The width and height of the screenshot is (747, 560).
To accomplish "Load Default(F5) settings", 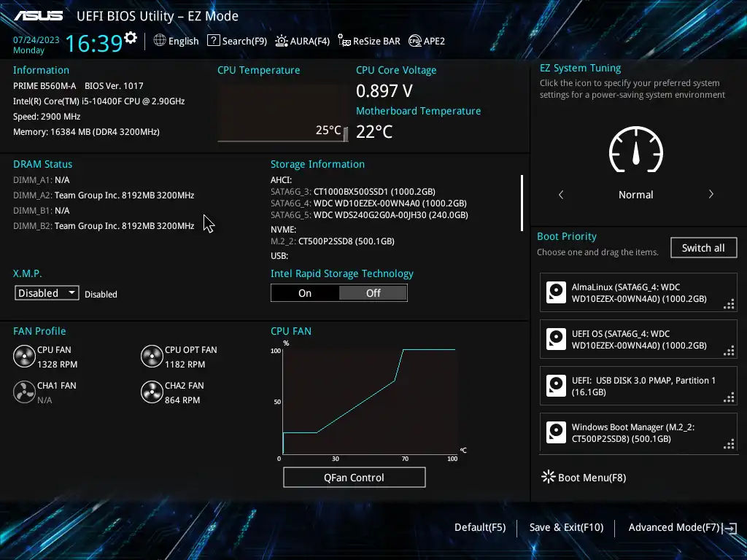I will coord(480,527).
